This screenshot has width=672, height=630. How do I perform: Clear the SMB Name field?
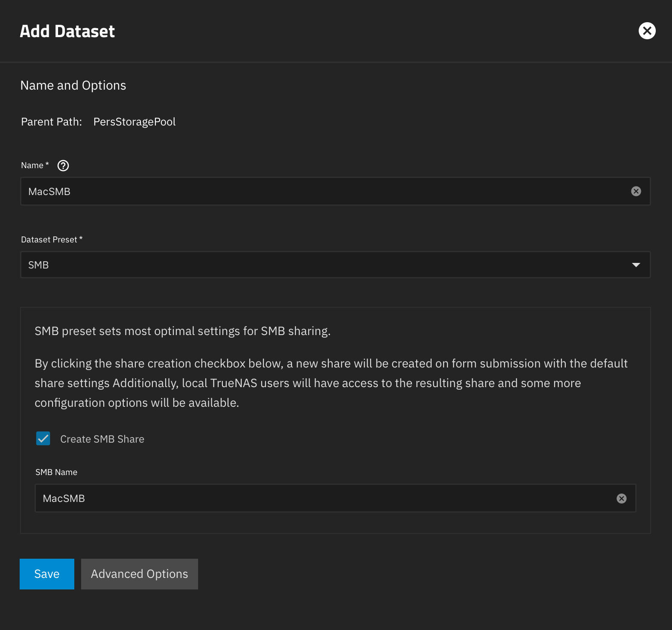click(x=621, y=499)
